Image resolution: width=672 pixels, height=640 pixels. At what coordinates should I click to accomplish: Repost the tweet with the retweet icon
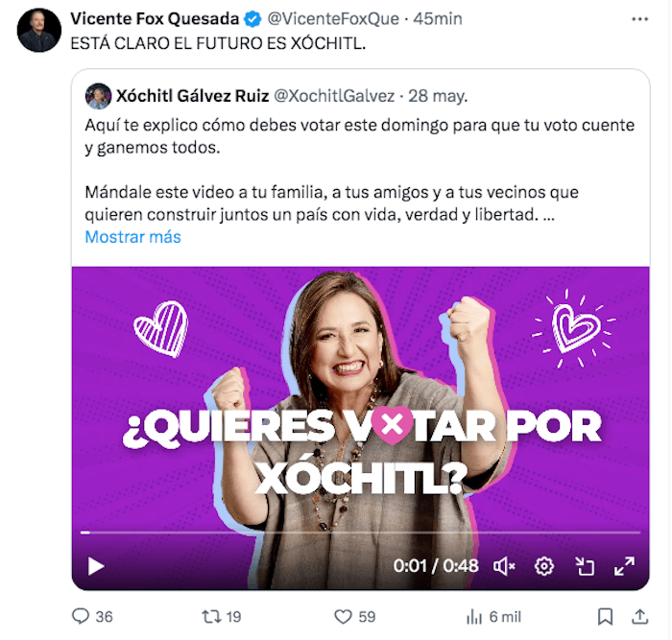coord(211,617)
